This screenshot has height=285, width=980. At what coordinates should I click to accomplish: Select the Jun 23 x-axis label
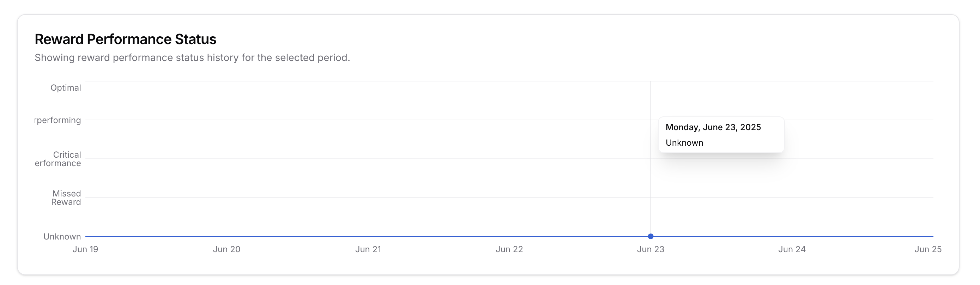(651, 249)
